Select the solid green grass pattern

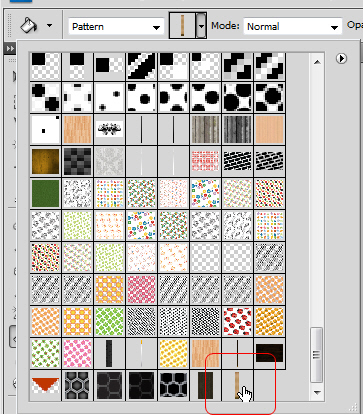tap(45, 194)
